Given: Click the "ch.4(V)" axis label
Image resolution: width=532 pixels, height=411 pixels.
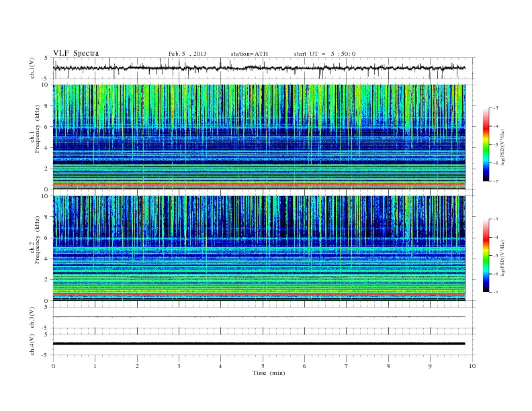Looking at the screenshot, I should tap(32, 345).
